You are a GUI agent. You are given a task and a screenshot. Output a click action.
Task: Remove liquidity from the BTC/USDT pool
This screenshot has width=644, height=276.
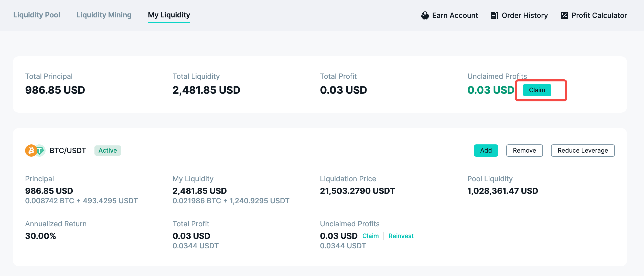(524, 150)
